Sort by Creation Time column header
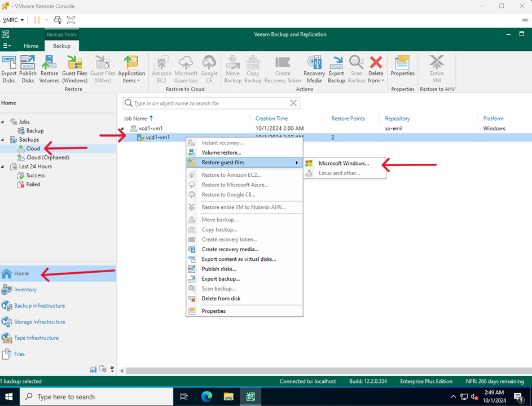The height and width of the screenshot is (406, 532). coord(271,119)
